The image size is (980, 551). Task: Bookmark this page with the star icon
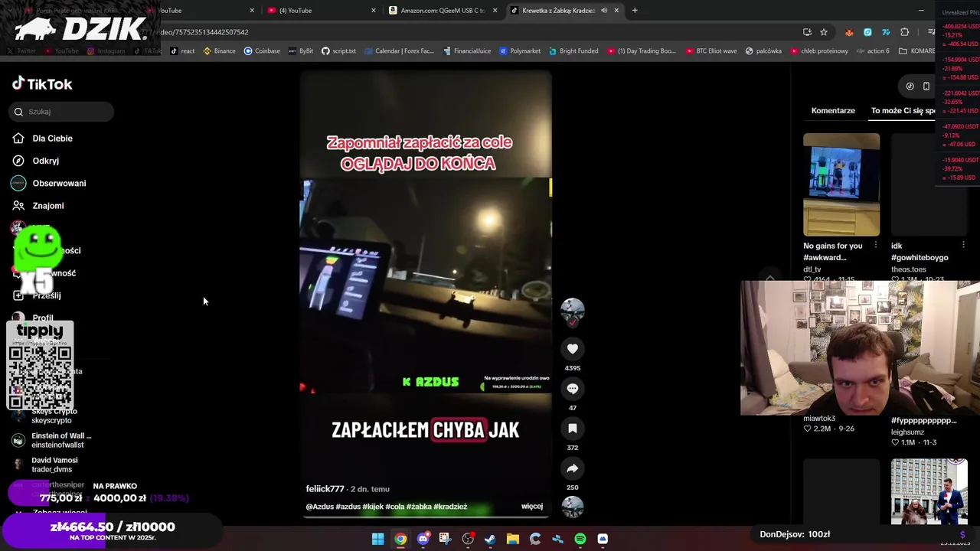click(824, 32)
